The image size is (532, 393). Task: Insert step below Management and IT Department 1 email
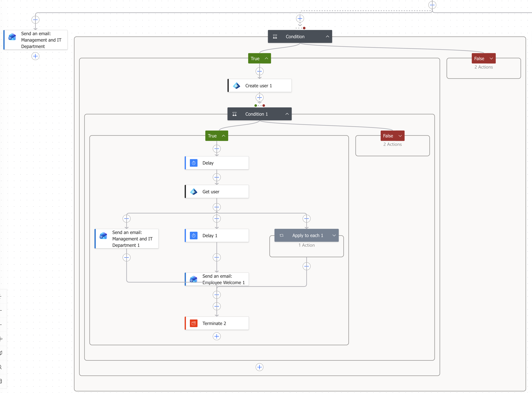127,257
